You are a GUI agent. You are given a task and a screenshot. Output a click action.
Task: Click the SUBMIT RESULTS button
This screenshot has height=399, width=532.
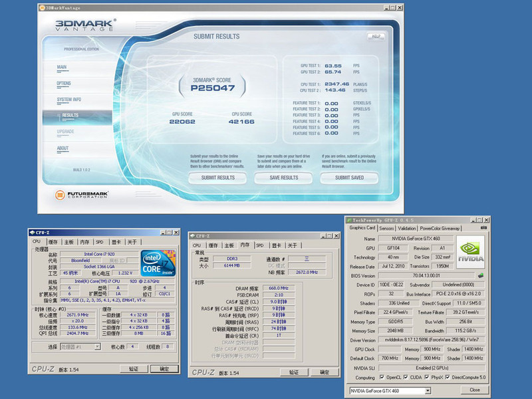coord(218,178)
